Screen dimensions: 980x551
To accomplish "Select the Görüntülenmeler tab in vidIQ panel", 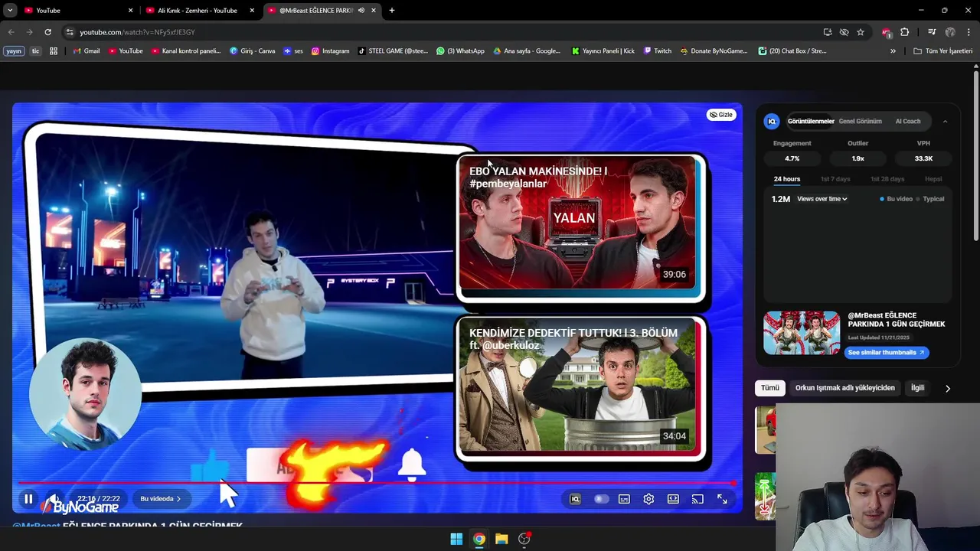I will tap(811, 121).
